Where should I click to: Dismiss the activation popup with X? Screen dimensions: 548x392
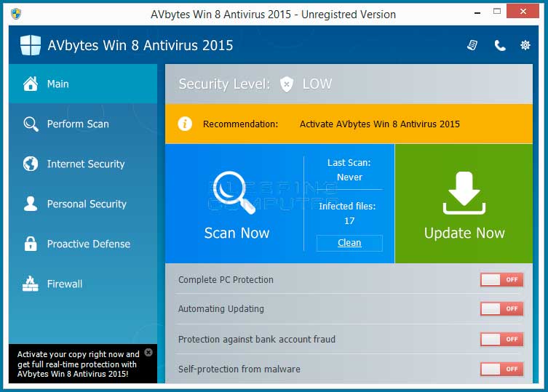(x=148, y=352)
